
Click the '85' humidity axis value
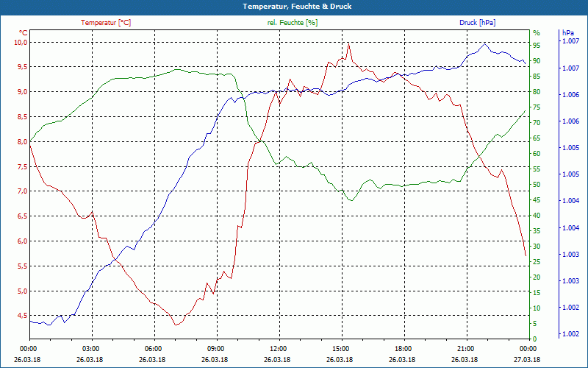pyautogui.click(x=537, y=77)
